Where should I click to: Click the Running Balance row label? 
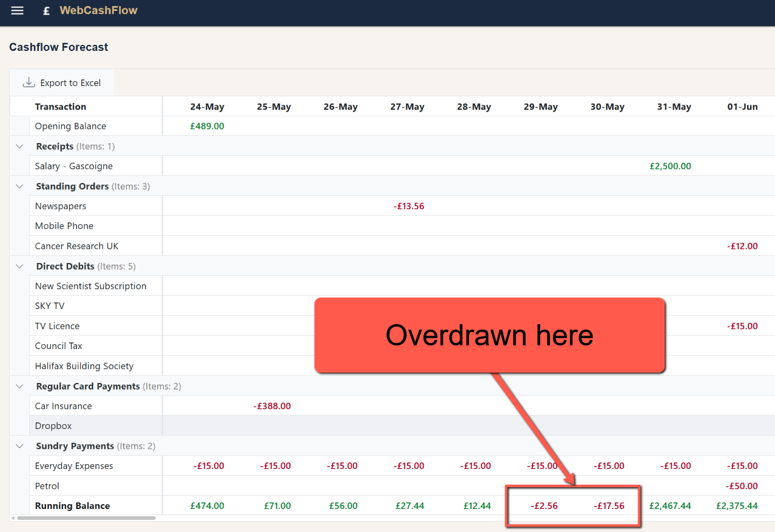(73, 506)
